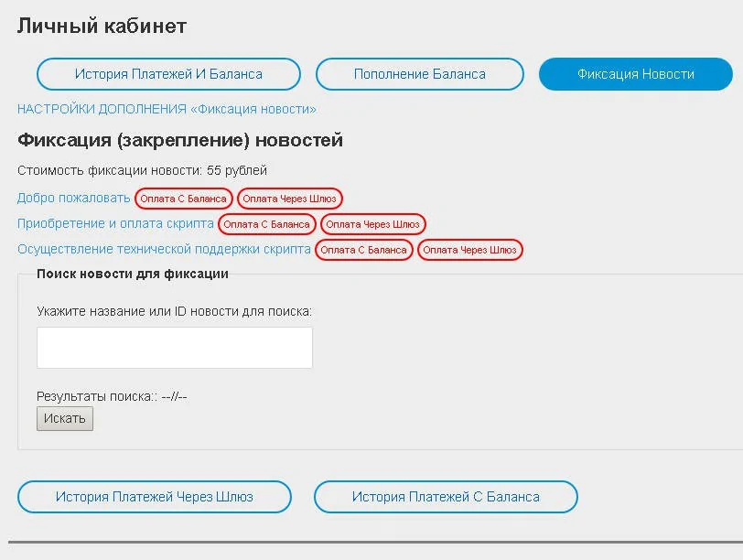The height and width of the screenshot is (560, 743).
Task: Open История Платежей Через Шлюз
Action: tap(155, 497)
